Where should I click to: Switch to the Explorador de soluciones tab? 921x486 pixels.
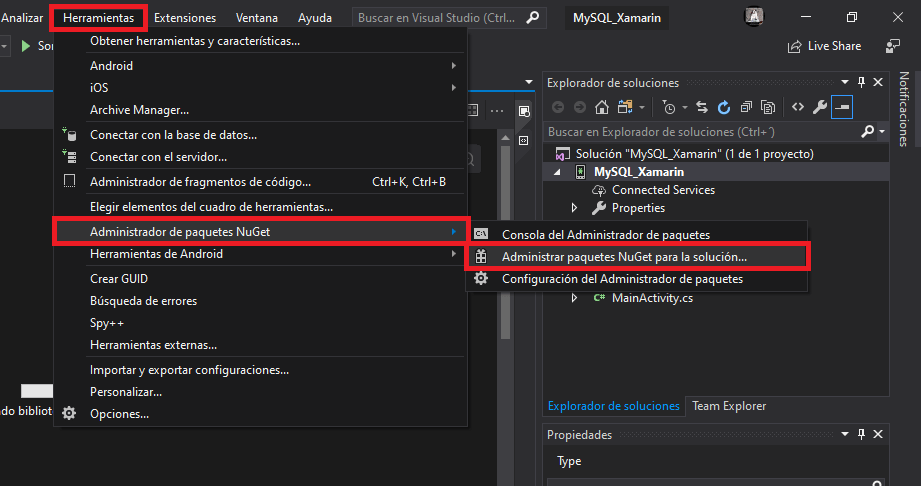613,406
